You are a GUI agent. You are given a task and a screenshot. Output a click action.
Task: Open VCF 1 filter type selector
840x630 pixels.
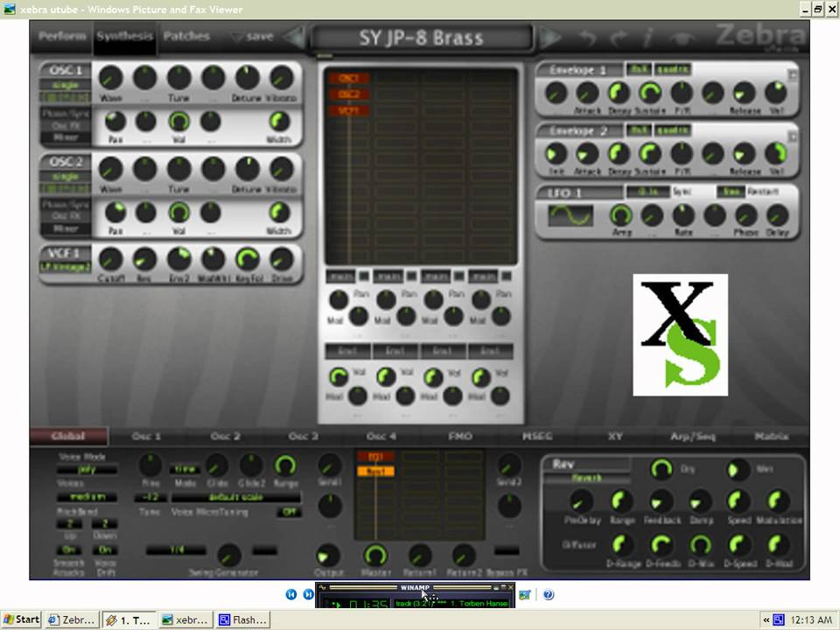click(66, 267)
